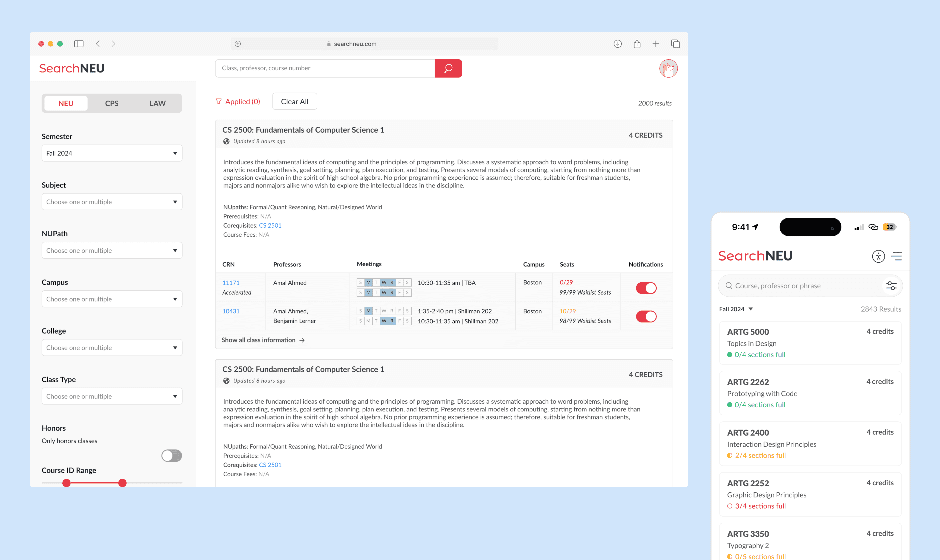
Task: Switch to the CPS tab
Action: (112, 103)
